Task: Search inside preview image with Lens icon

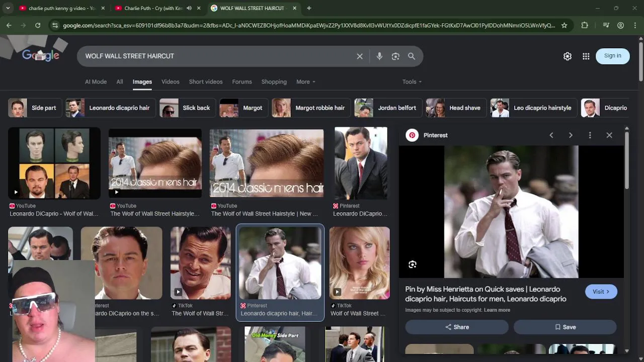Action: tap(413, 264)
